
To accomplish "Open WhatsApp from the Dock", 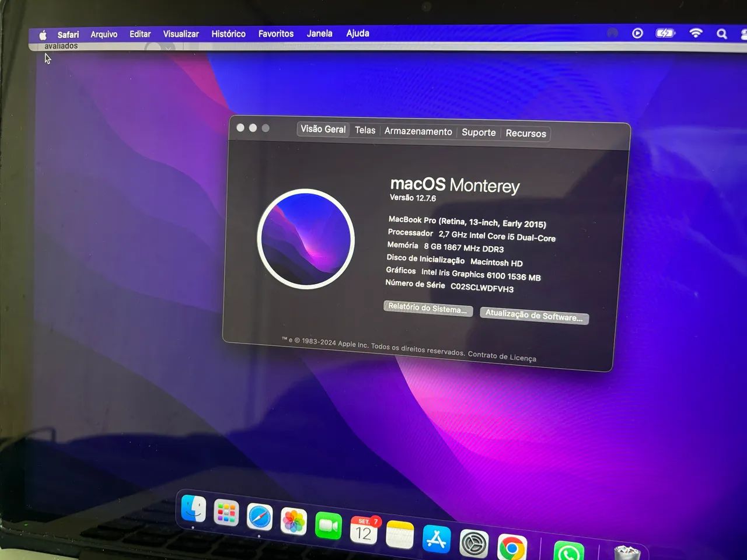I will (568, 551).
